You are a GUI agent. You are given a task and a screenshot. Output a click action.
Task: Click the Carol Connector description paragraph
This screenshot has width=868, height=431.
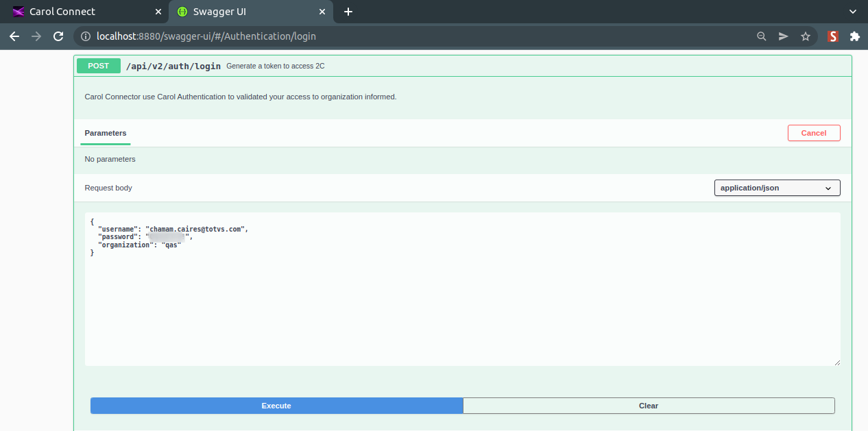click(x=241, y=97)
